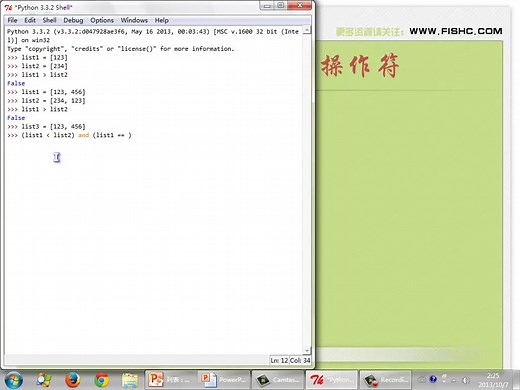Screen dimensions: 520x390
Task: Switch to the first PowerPoint slideshow taskbar button
Action: 171,379
